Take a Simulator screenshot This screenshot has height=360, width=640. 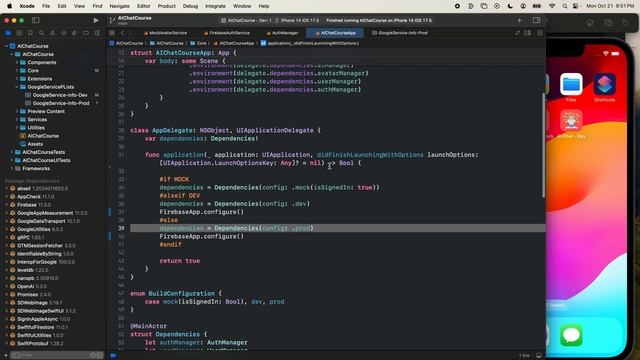coord(608,23)
